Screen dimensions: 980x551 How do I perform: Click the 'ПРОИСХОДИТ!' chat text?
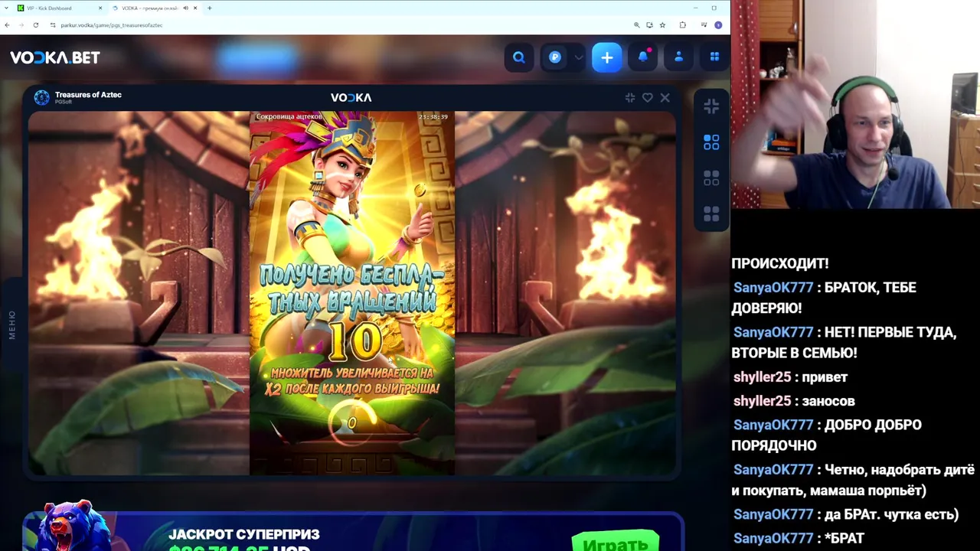pyautogui.click(x=780, y=263)
